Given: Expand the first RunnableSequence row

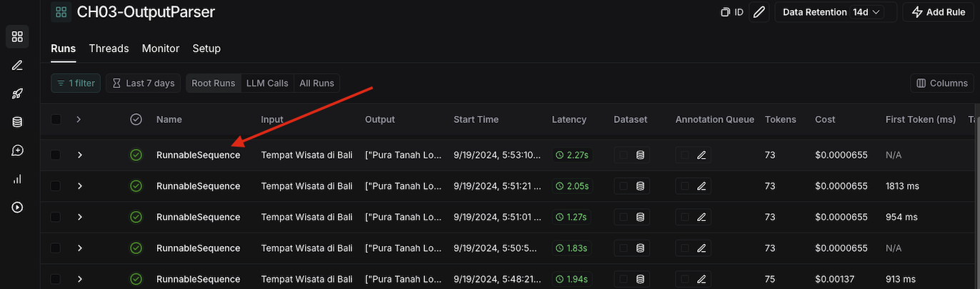Looking at the screenshot, I should [80, 155].
